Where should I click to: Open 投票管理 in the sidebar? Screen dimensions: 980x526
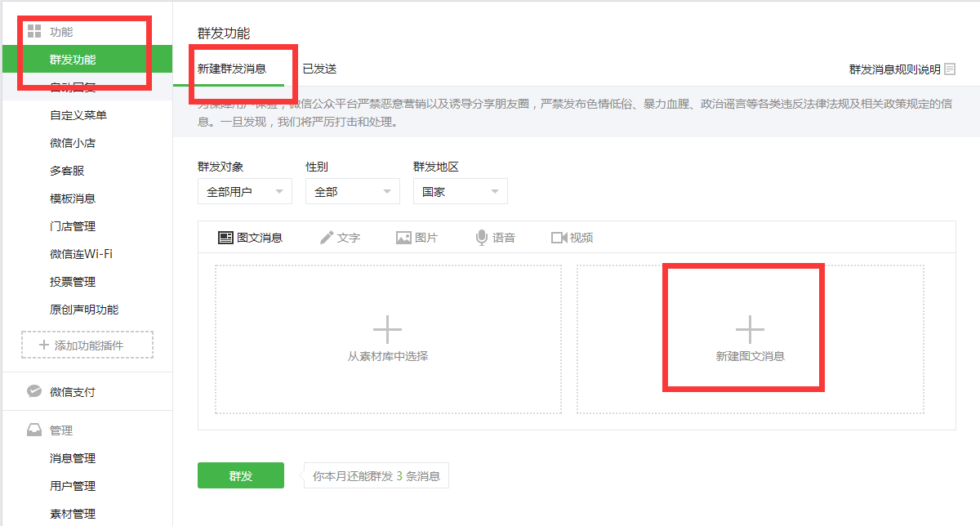(x=73, y=282)
